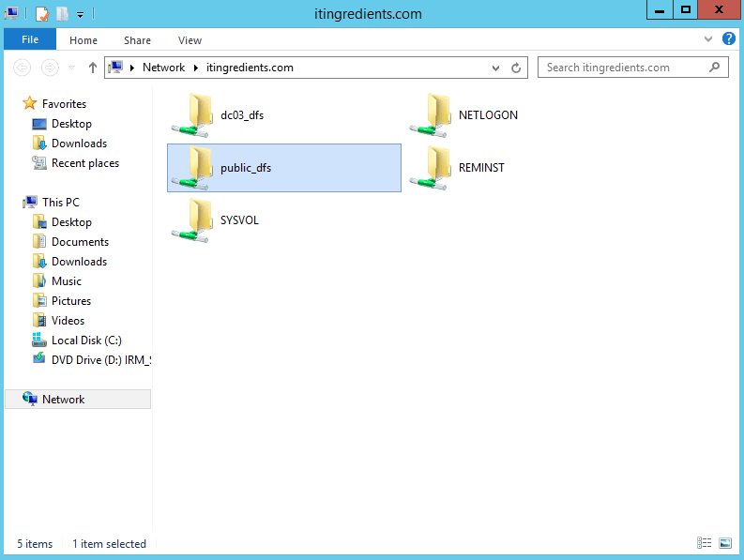Viewport: 744px width, 560px height.
Task: Expand the ribbon using the chevron
Action: [x=709, y=39]
